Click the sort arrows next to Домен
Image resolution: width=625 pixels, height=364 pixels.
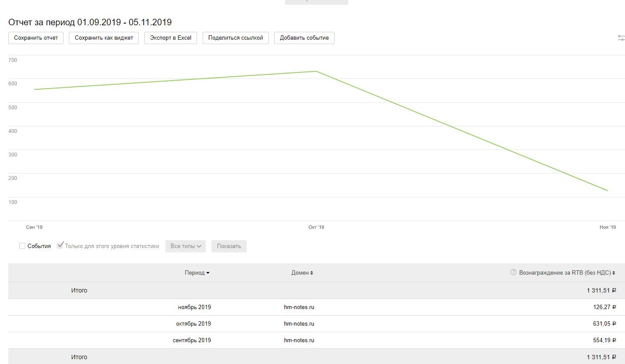click(x=312, y=273)
